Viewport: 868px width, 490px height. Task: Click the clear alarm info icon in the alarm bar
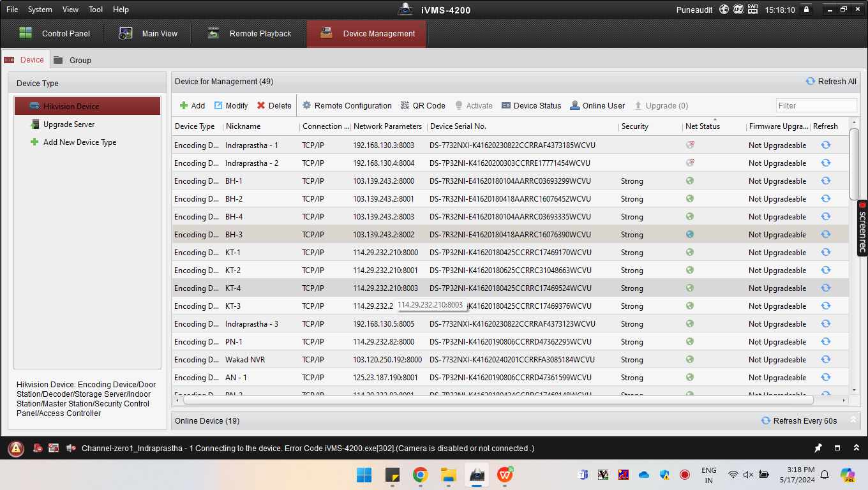38,449
